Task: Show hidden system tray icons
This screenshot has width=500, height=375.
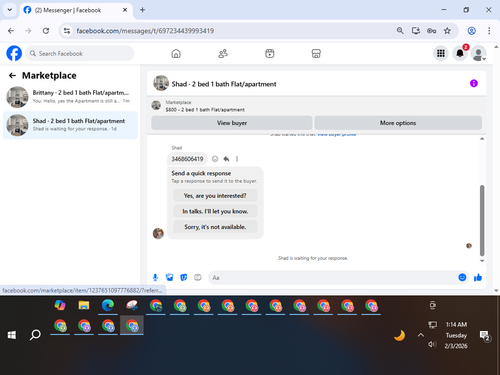Action: pyautogui.click(x=421, y=335)
